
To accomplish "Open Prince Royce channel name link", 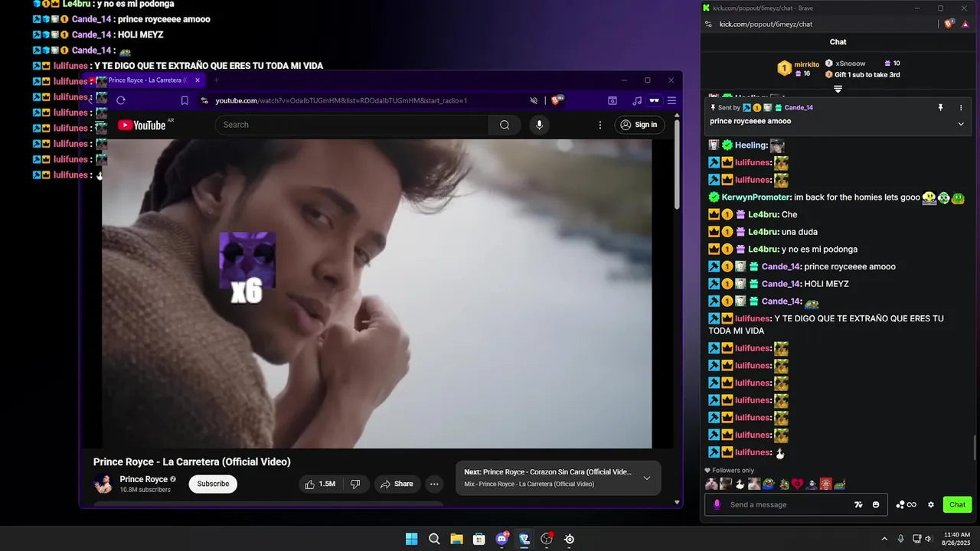I will [x=144, y=479].
